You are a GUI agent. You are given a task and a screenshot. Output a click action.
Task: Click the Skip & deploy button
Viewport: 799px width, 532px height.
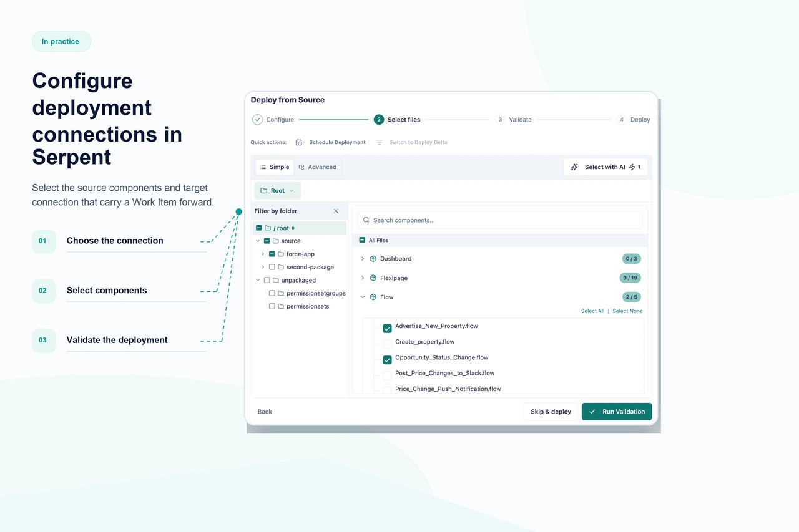click(x=551, y=412)
